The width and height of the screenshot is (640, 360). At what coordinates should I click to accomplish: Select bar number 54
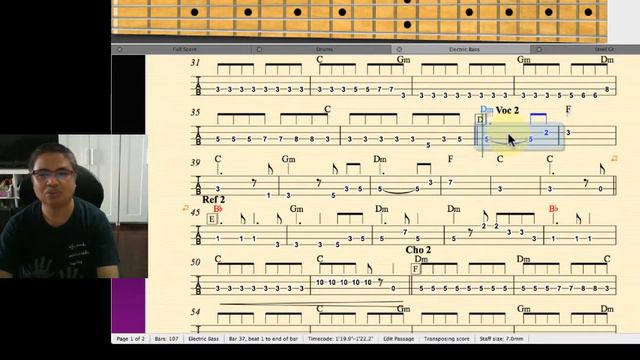(x=196, y=312)
